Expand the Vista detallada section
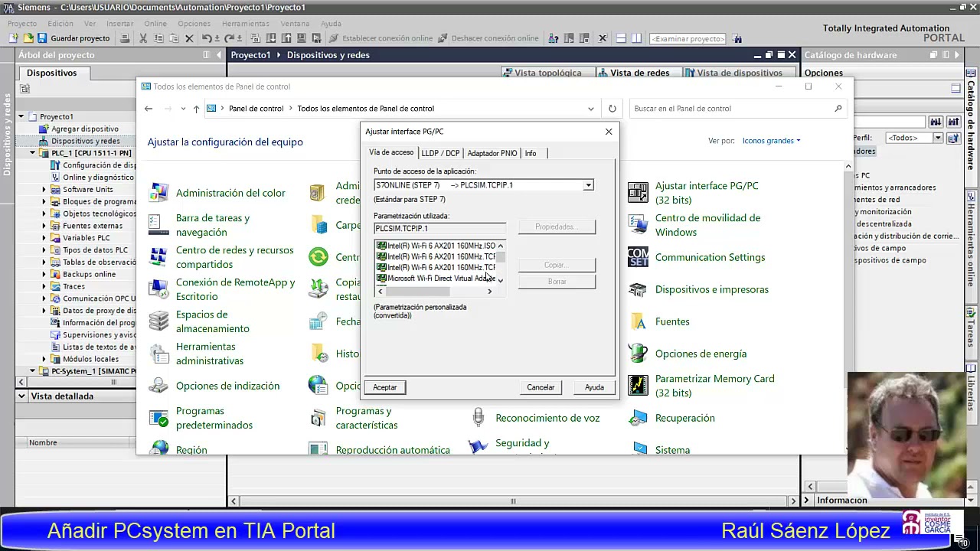Viewport: 980px width, 551px height. click(x=21, y=396)
